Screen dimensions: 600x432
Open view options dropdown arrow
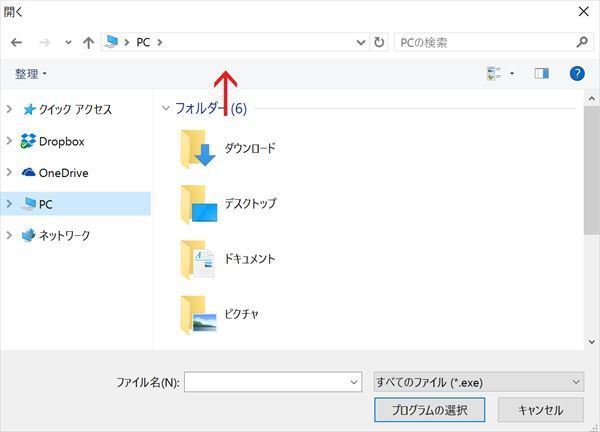tap(512, 73)
